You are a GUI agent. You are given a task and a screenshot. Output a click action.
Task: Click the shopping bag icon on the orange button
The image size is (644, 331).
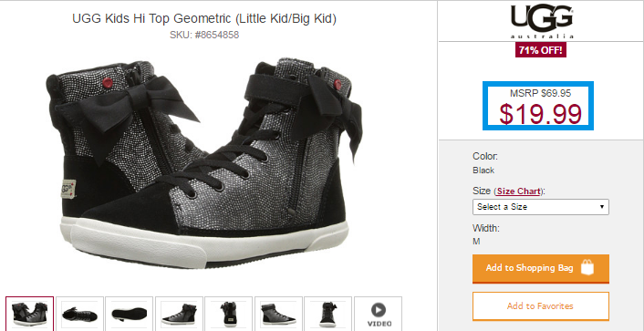tap(587, 267)
